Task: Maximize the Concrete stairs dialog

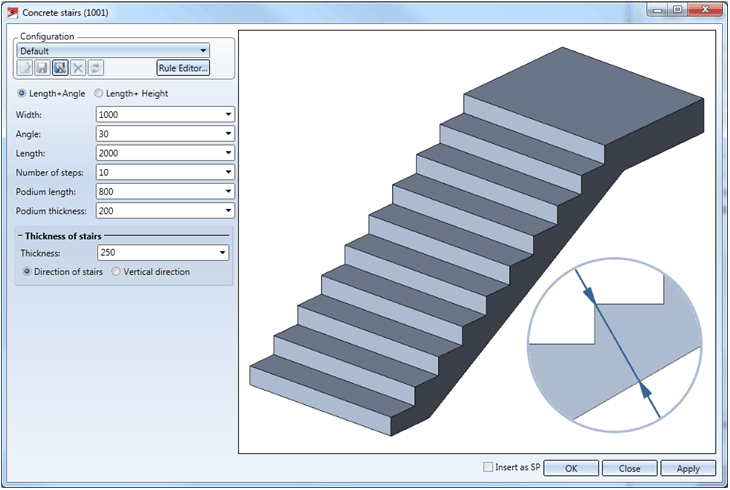Action: (x=677, y=10)
